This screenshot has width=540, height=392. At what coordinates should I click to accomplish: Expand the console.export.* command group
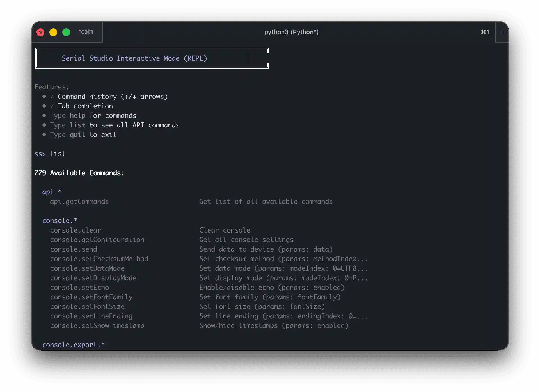pos(73,345)
